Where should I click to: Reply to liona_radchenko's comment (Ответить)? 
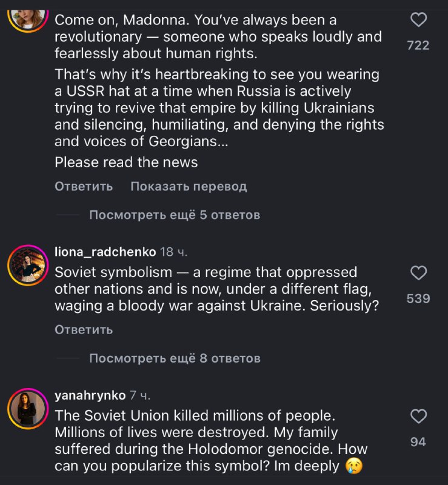point(84,329)
